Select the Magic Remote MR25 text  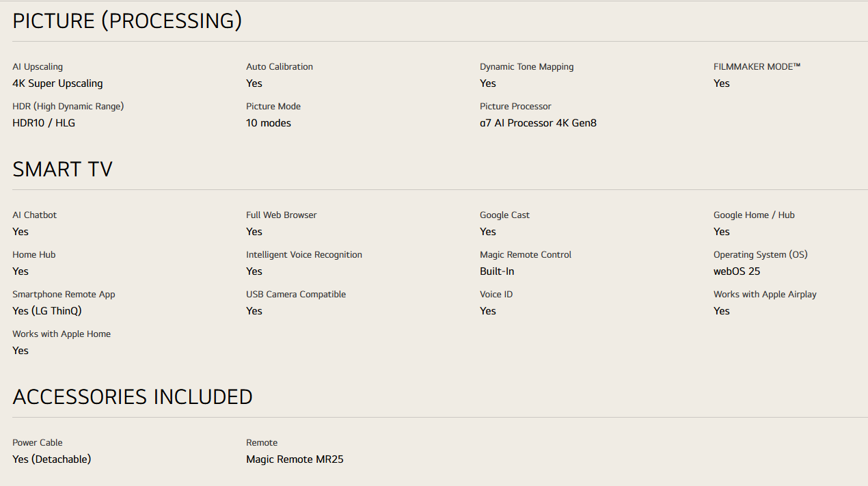tap(295, 459)
